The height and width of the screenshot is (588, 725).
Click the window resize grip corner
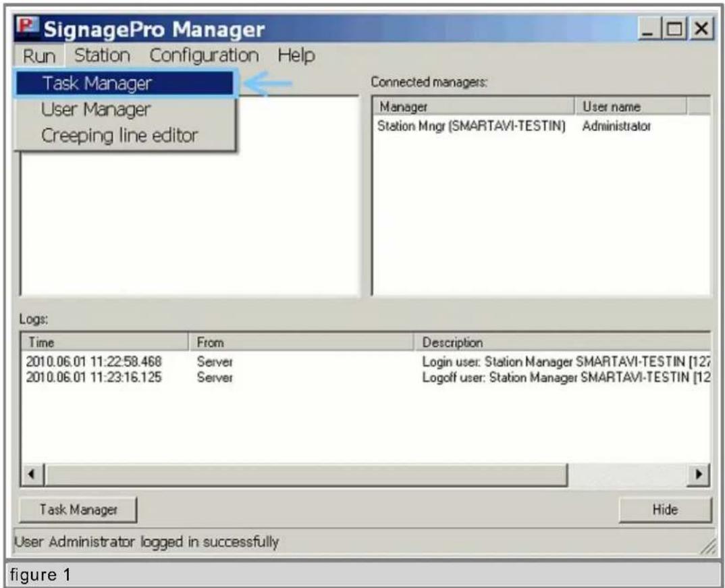tap(707, 546)
